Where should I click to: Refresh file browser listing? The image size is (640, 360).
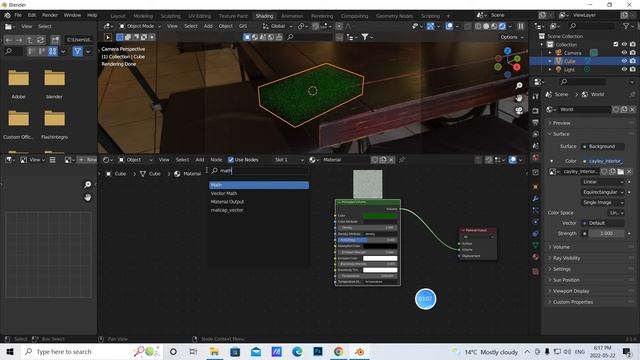[x=40, y=40]
